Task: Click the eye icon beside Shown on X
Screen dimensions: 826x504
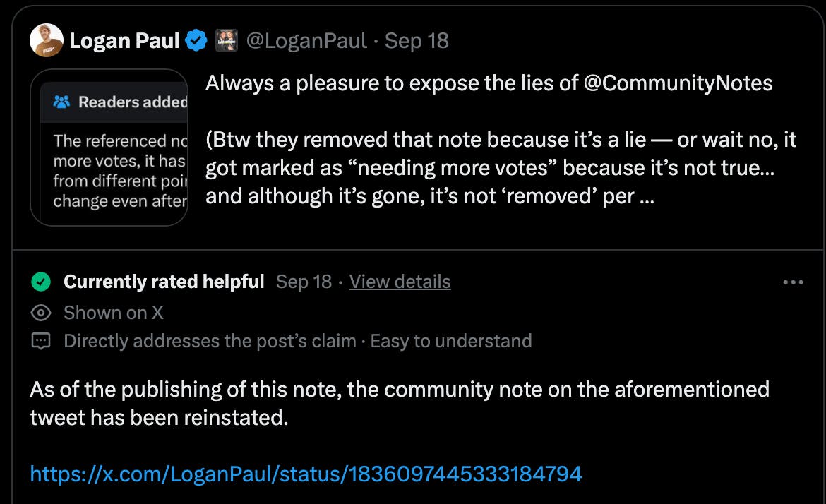Action: [x=41, y=313]
